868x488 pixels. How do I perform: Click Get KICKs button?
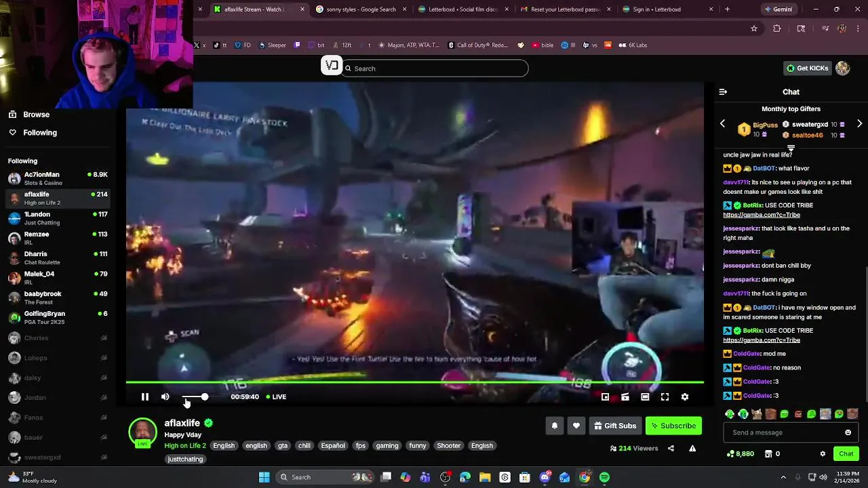pyautogui.click(x=807, y=68)
